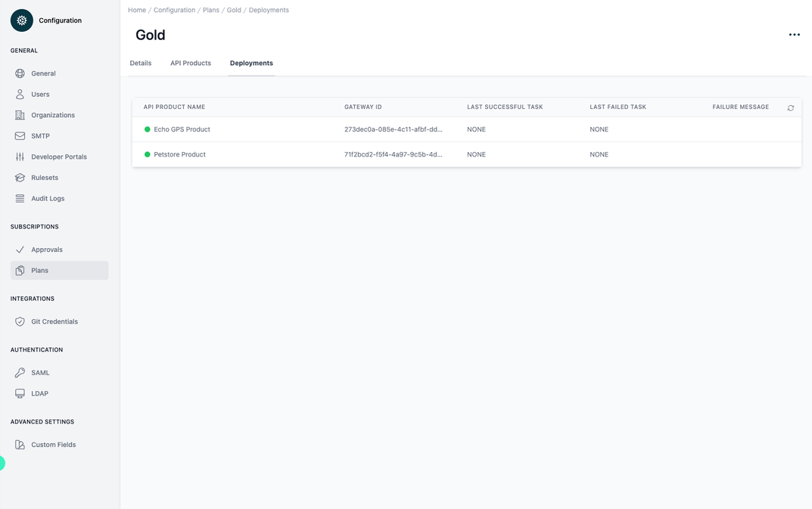Click the Plans breadcrumb link
This screenshot has height=509, width=812.
(211, 10)
